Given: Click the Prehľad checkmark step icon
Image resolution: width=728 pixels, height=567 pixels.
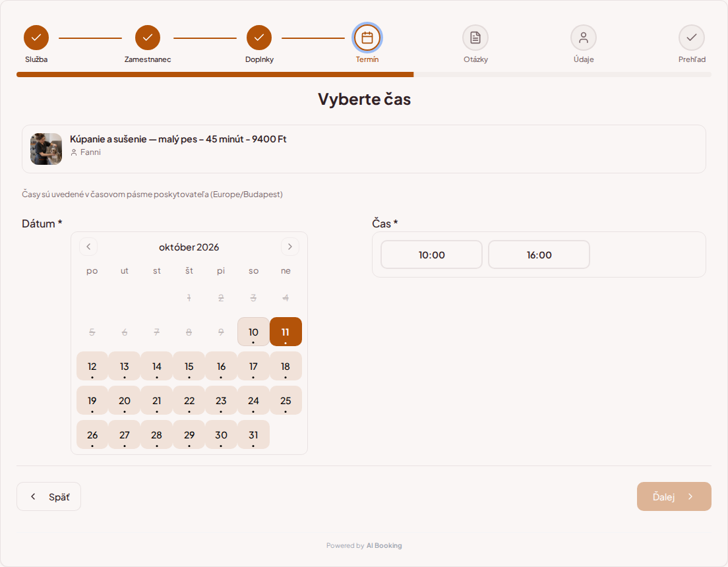Looking at the screenshot, I should [692, 38].
